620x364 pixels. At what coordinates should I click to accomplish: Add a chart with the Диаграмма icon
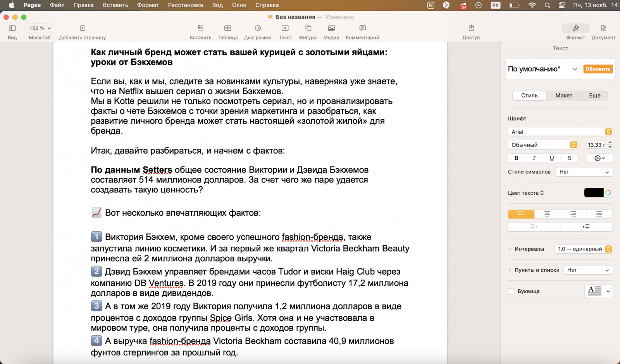pos(258,28)
